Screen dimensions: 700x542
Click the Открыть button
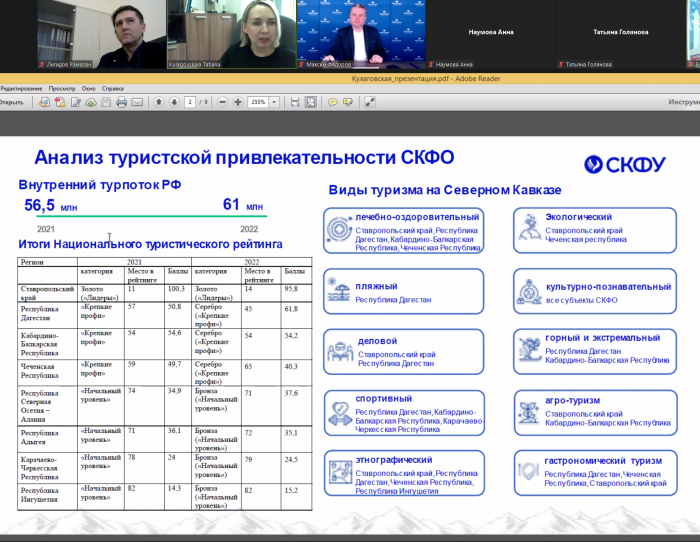12,102
